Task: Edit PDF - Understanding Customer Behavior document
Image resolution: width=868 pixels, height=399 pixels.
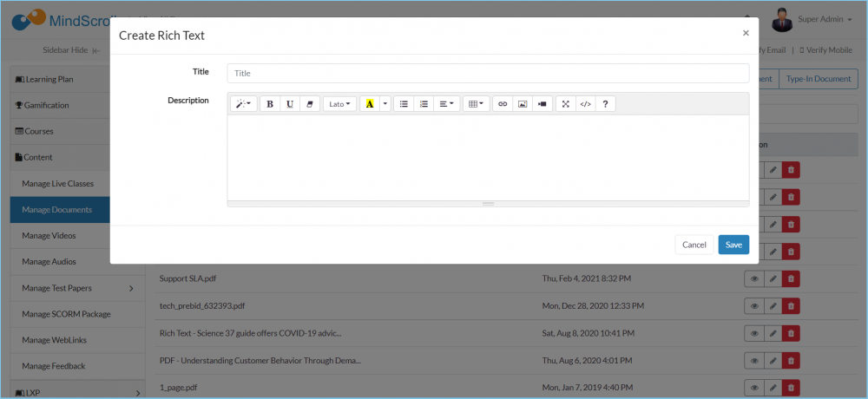Action: coord(773,361)
